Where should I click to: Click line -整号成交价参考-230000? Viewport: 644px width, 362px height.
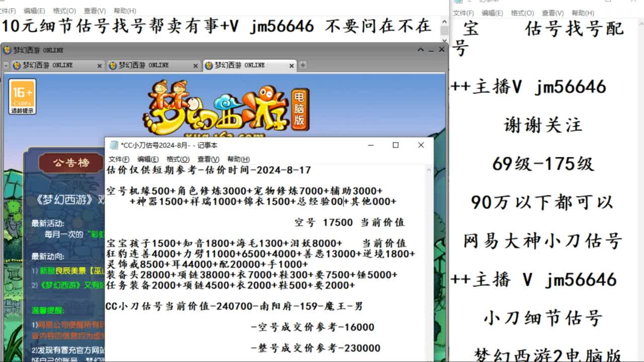click(315, 348)
